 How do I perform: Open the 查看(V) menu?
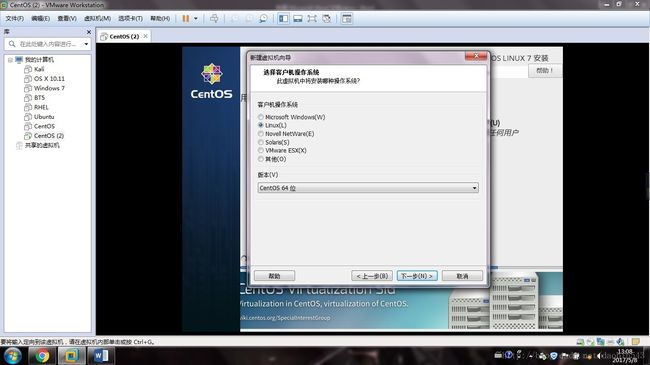pyautogui.click(x=67, y=18)
